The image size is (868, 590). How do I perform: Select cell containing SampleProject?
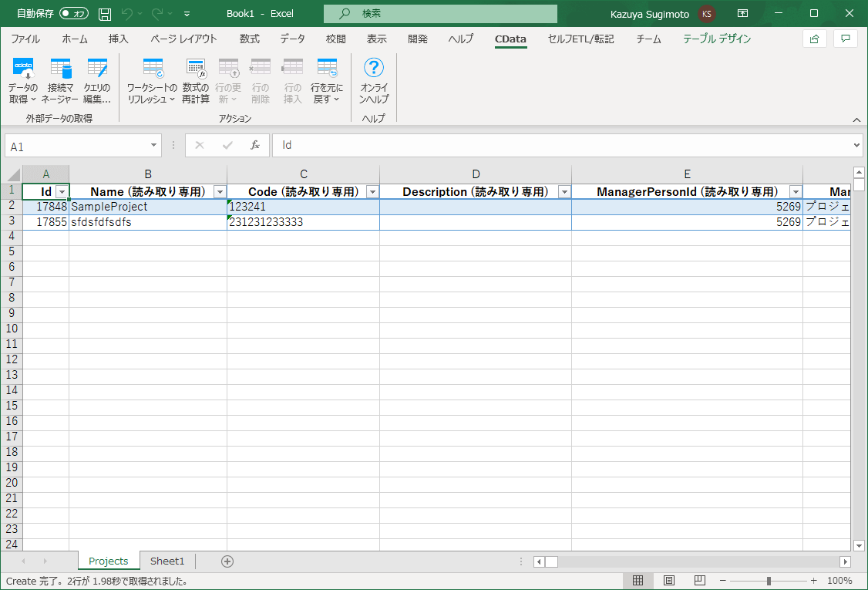(x=148, y=207)
